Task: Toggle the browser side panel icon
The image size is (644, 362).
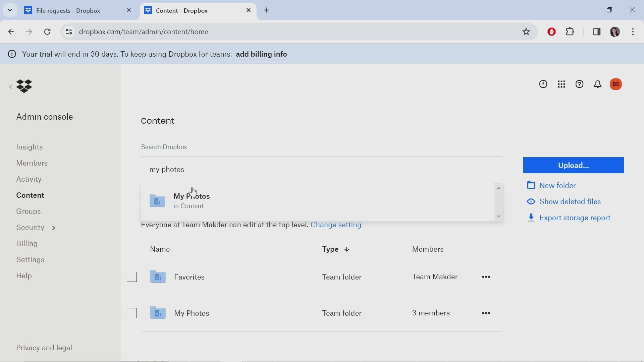Action: [597, 32]
